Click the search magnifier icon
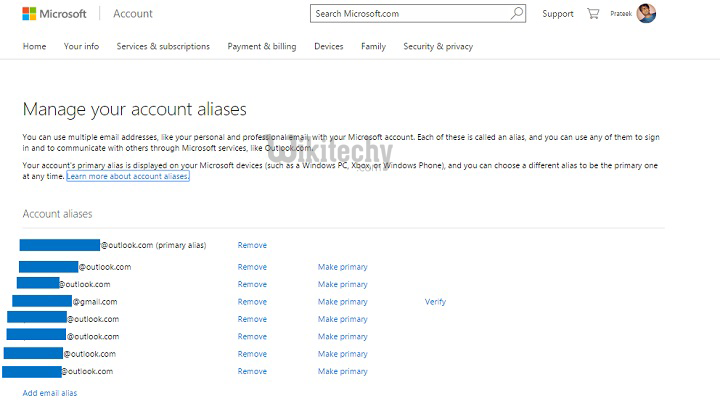720x414 pixels. 516,14
